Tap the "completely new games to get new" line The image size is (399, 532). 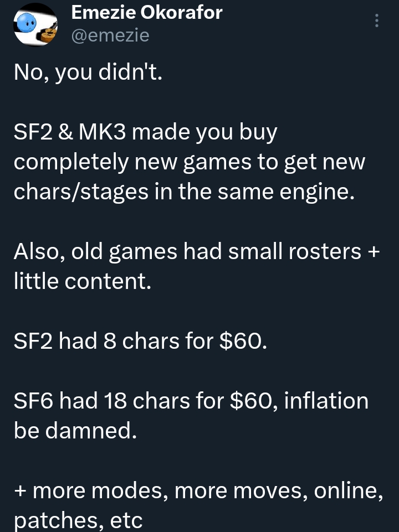point(190,162)
